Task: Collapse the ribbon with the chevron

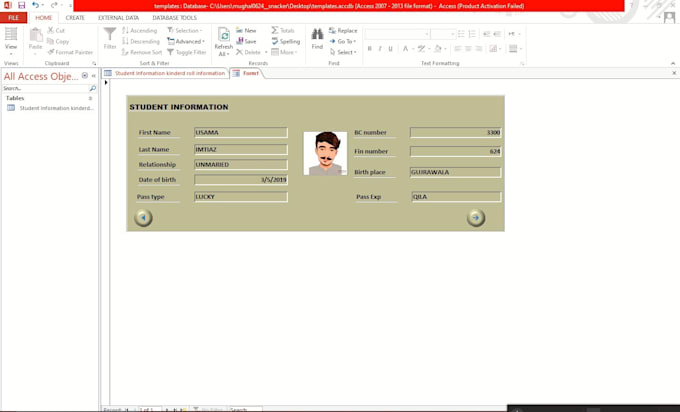Action: (x=673, y=63)
